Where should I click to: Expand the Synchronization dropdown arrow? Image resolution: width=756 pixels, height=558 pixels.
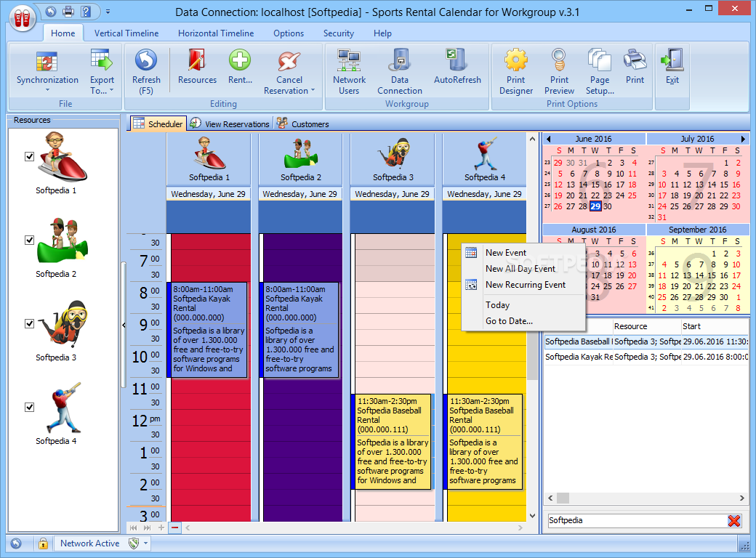47,90
